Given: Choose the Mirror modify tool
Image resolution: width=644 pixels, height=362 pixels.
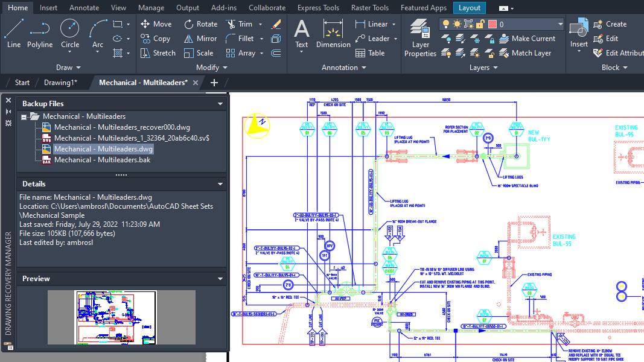Looking at the screenshot, I should point(200,39).
